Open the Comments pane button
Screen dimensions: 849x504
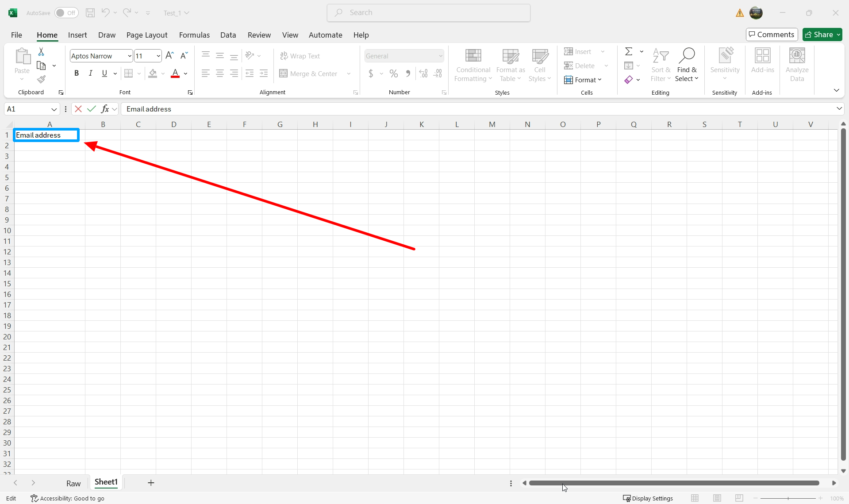772,35
